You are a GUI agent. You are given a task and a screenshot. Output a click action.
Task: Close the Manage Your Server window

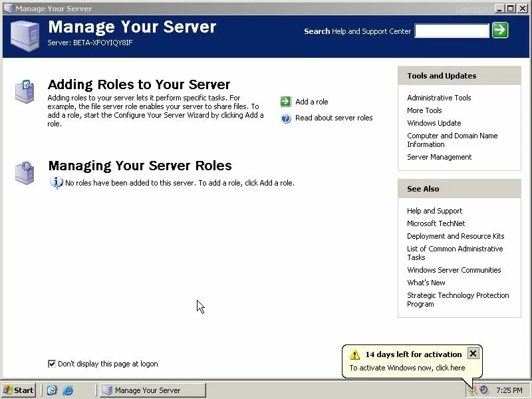523,9
